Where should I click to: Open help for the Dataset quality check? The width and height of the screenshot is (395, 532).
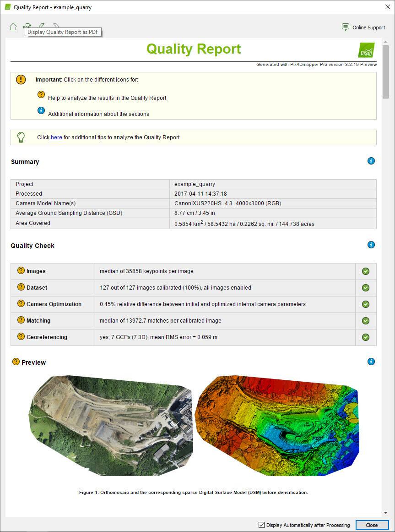point(21,287)
